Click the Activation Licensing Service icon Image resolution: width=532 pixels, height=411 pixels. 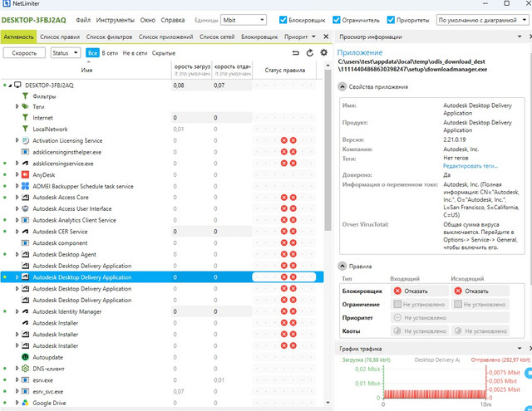[x=25, y=140]
